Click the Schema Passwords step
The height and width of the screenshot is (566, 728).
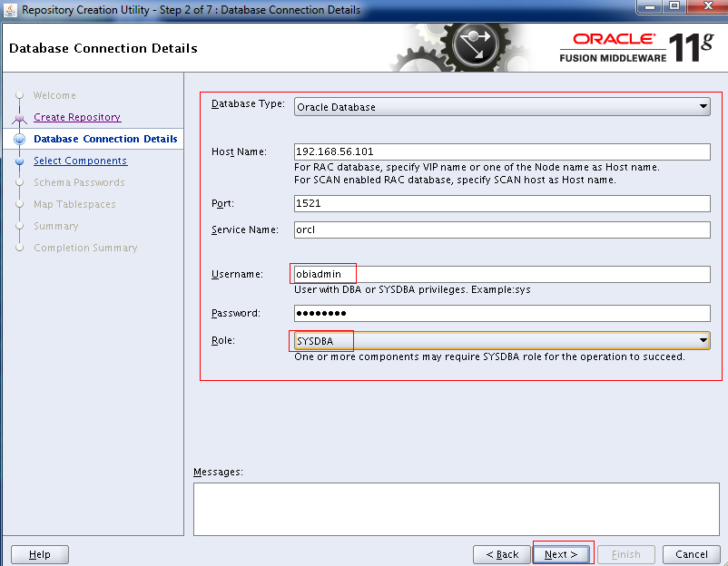click(x=79, y=182)
